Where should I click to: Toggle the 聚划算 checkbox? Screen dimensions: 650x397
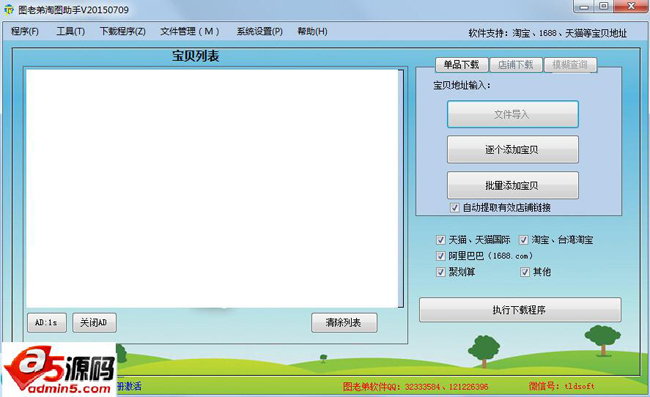(x=441, y=272)
